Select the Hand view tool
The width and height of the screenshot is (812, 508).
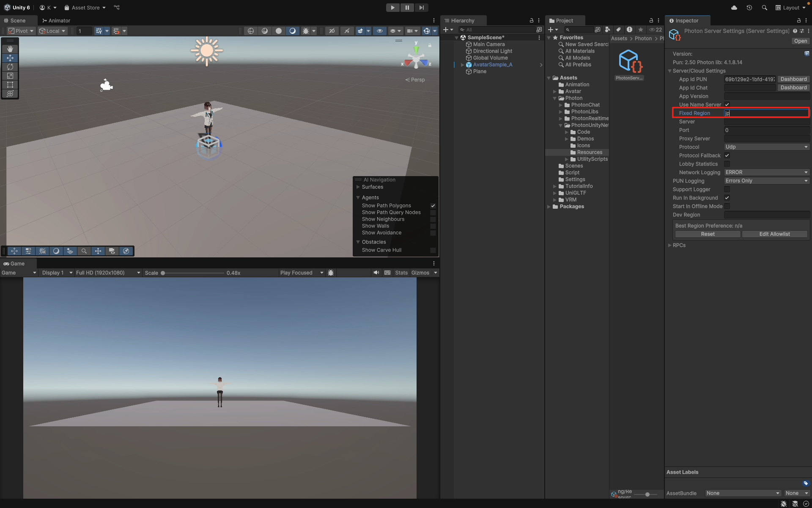coord(10,49)
